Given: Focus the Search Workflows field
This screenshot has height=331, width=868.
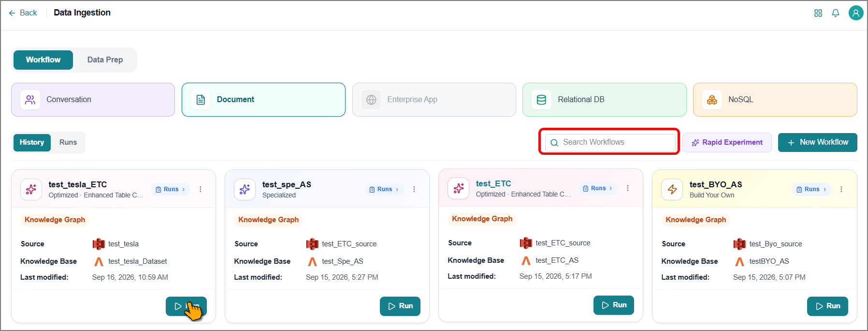Looking at the screenshot, I should click(x=610, y=142).
